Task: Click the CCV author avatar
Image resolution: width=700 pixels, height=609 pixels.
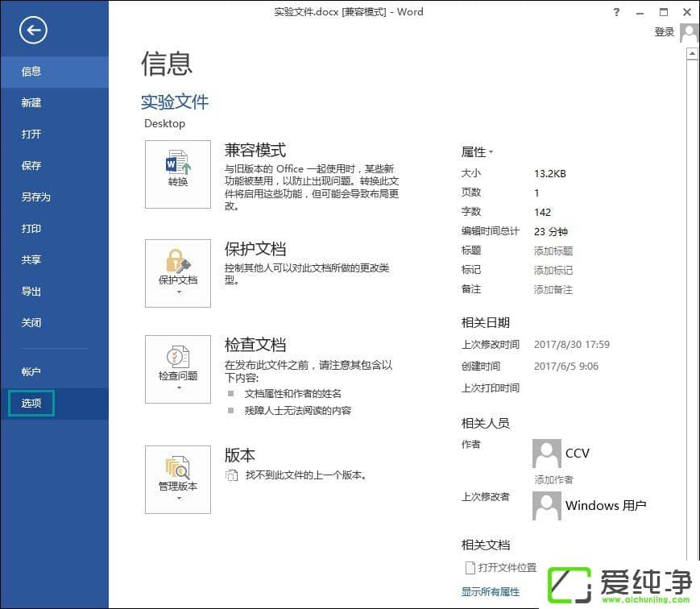Action: 547,454
